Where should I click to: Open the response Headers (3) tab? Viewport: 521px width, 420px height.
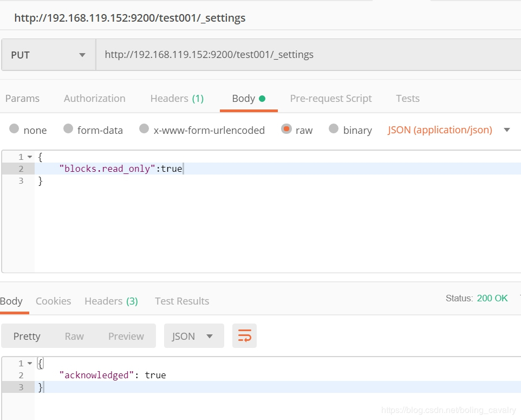point(111,301)
